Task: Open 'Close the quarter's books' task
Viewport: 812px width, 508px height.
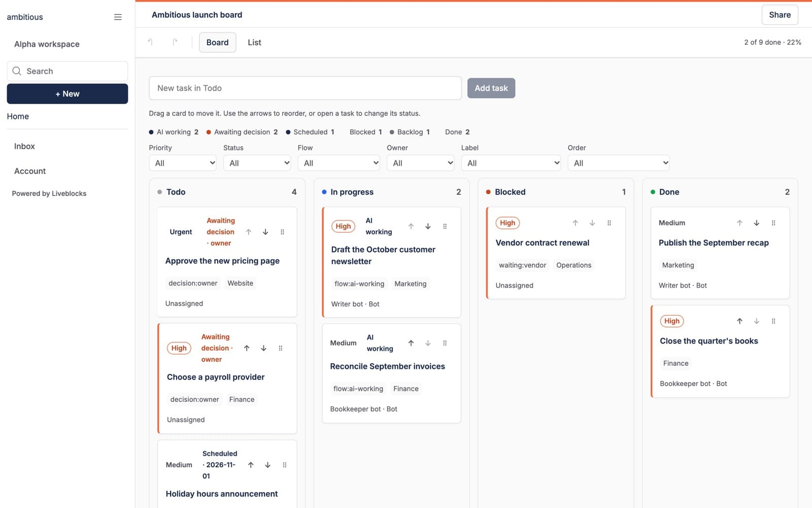Action: pyautogui.click(x=709, y=341)
